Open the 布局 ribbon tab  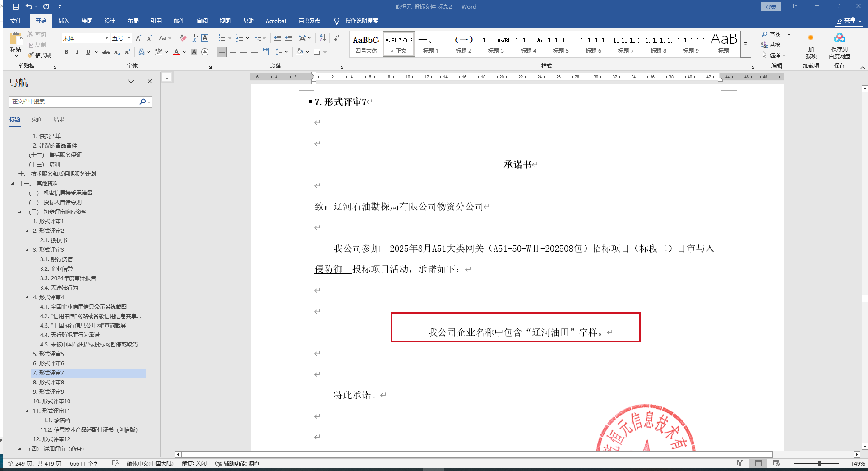[x=133, y=21]
